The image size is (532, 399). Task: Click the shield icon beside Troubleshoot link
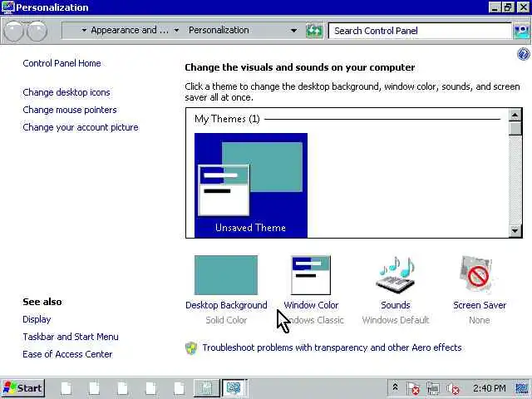point(191,348)
